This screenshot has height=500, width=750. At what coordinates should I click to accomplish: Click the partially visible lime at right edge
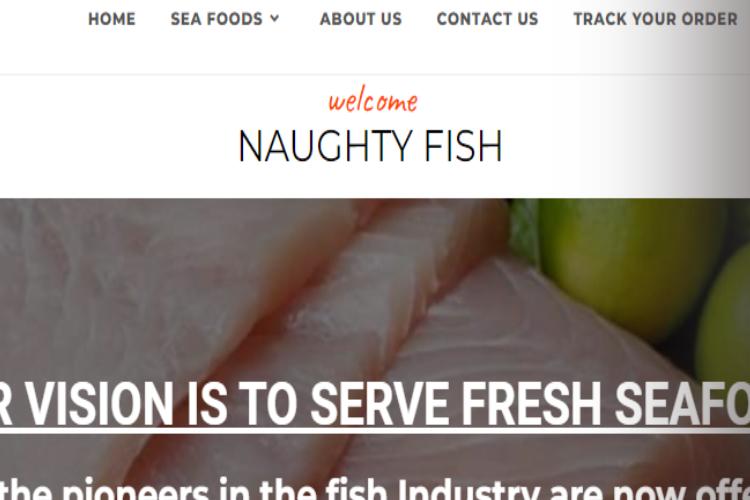coord(723,323)
